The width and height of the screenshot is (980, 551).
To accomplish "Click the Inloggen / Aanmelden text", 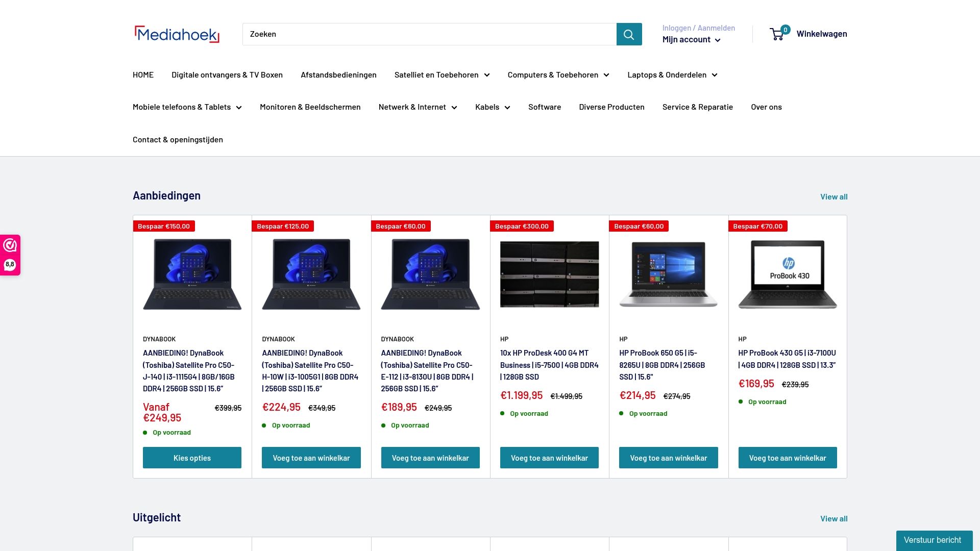I will pos(699,28).
